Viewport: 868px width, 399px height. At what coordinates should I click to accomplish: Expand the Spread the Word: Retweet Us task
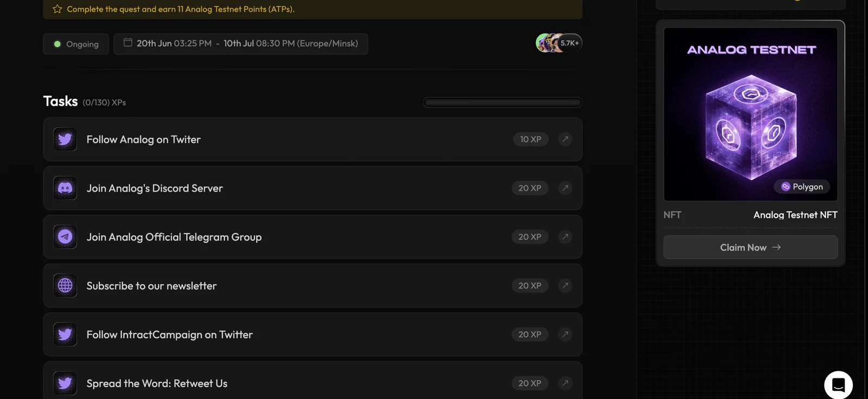(312, 381)
